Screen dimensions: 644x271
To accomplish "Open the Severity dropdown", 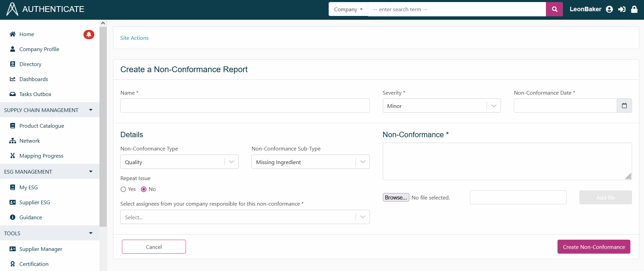I will pos(441,106).
